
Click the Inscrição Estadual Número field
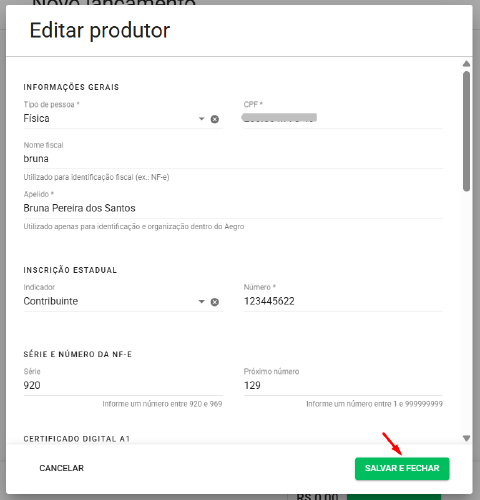click(x=343, y=301)
